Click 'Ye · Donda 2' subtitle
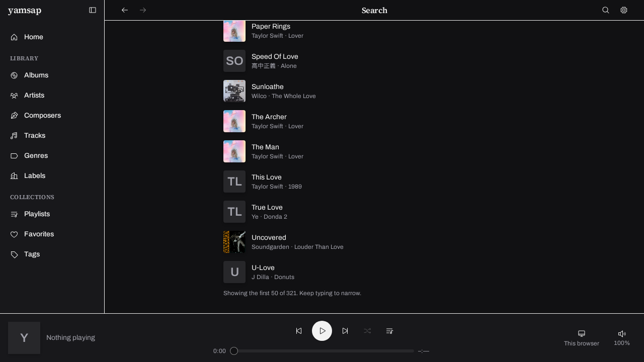 click(269, 217)
